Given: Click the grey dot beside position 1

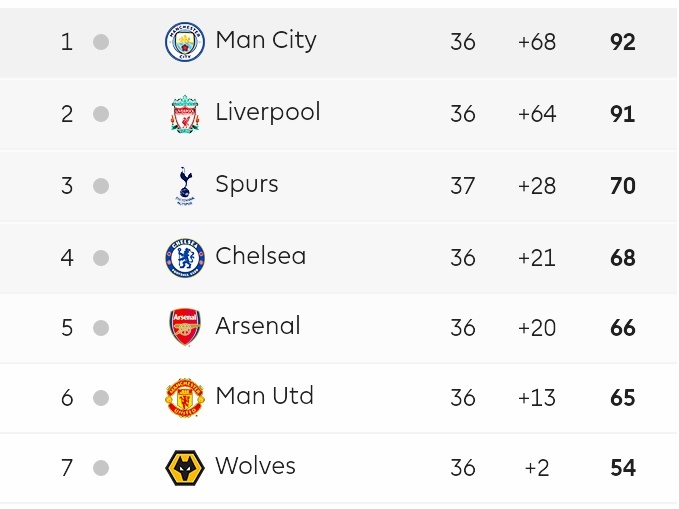Looking at the screenshot, I should click(101, 42).
